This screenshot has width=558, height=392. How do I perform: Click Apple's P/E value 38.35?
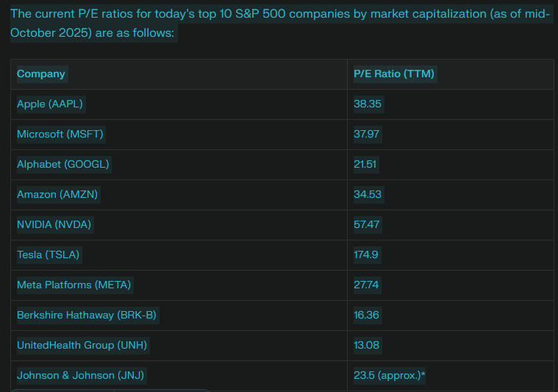(x=368, y=104)
